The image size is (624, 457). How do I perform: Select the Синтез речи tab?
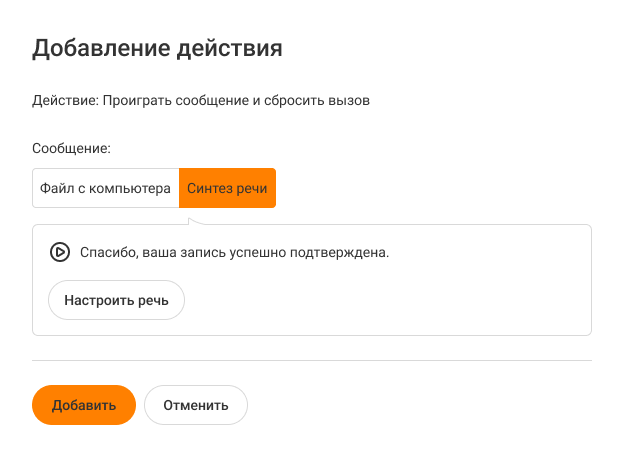point(227,188)
